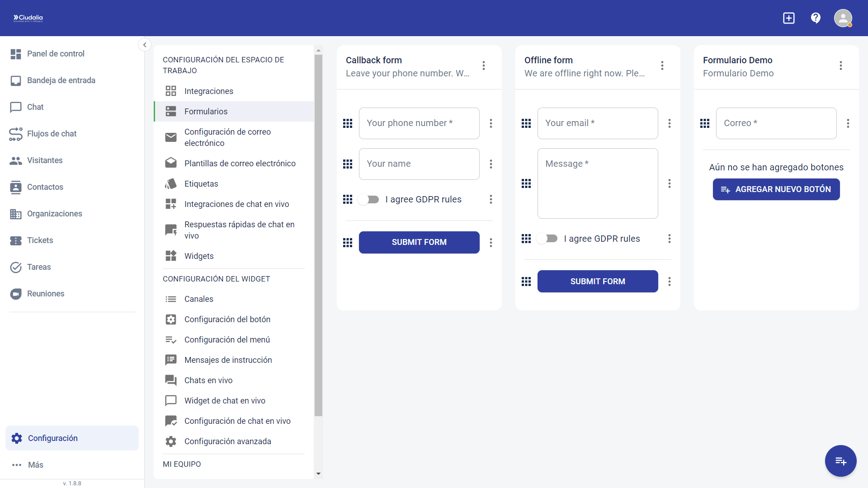This screenshot has width=868, height=488.
Task: Open Plantillas de correo electrónico
Action: click(241, 163)
